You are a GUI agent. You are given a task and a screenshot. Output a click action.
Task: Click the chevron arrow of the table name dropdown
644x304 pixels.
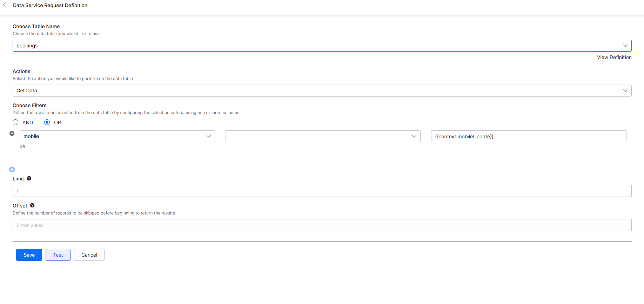click(x=625, y=46)
